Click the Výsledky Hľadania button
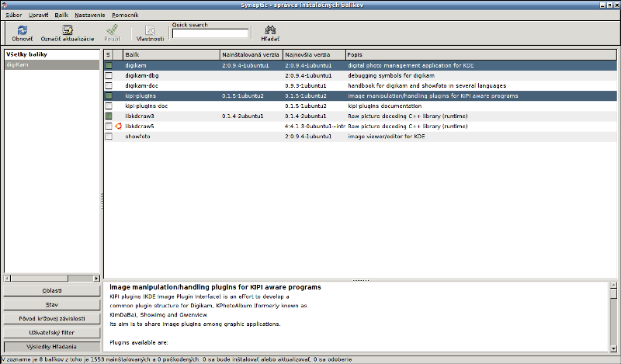Image resolution: width=621 pixels, height=364 pixels. (x=52, y=347)
